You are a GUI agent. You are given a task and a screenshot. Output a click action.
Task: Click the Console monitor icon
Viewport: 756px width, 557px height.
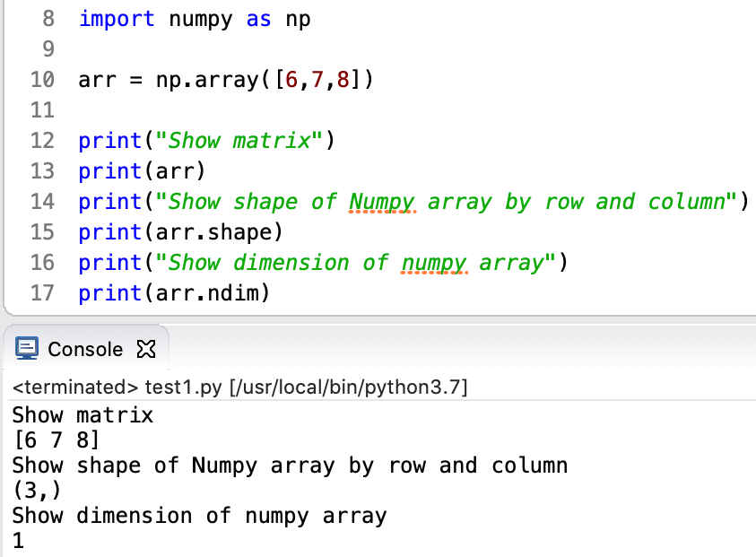click(x=28, y=349)
